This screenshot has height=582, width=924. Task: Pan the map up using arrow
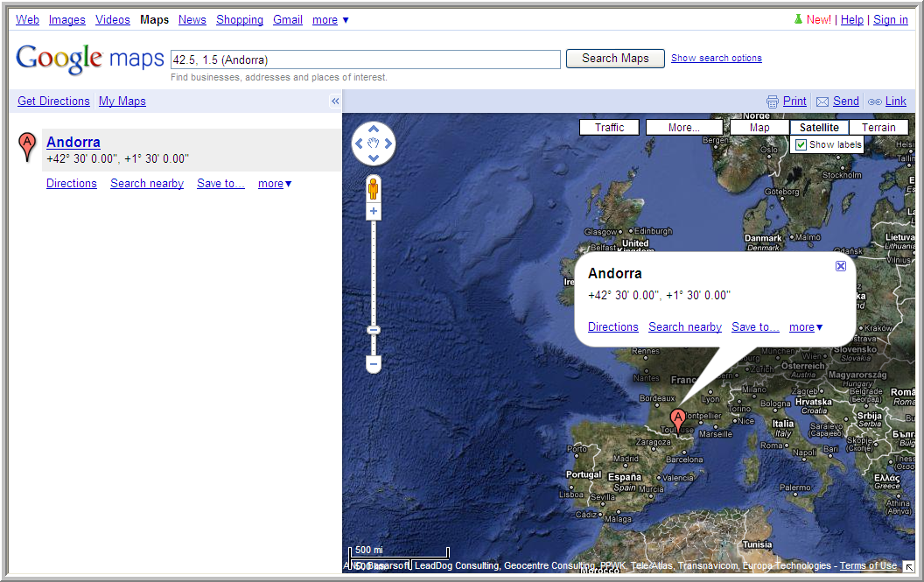(374, 128)
